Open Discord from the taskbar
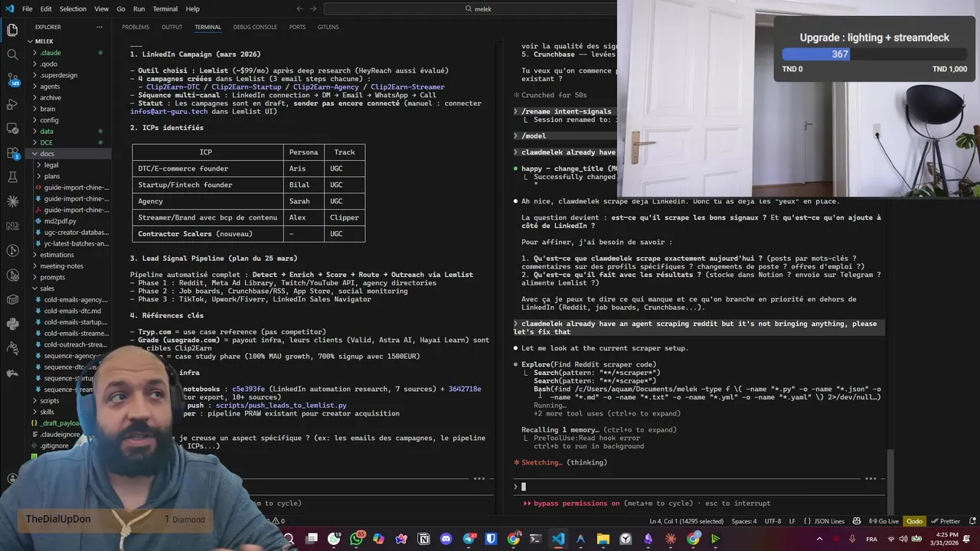 pos(446,539)
